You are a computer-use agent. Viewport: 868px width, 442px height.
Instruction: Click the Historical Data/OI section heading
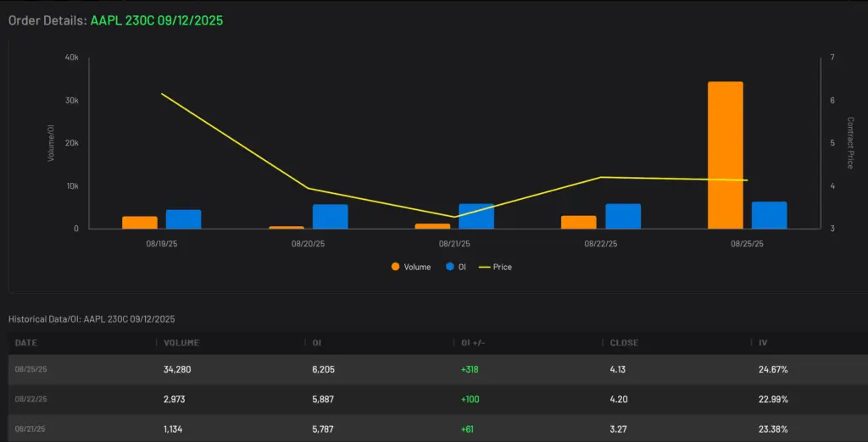92,319
